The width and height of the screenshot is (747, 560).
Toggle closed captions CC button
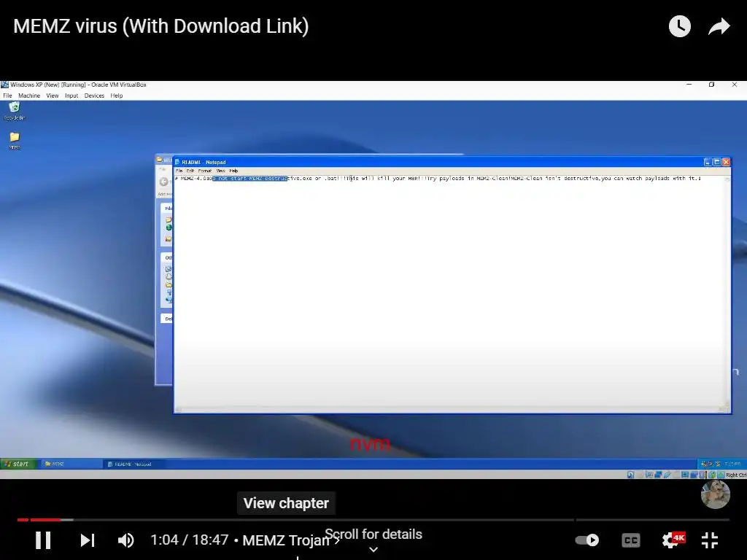(631, 540)
